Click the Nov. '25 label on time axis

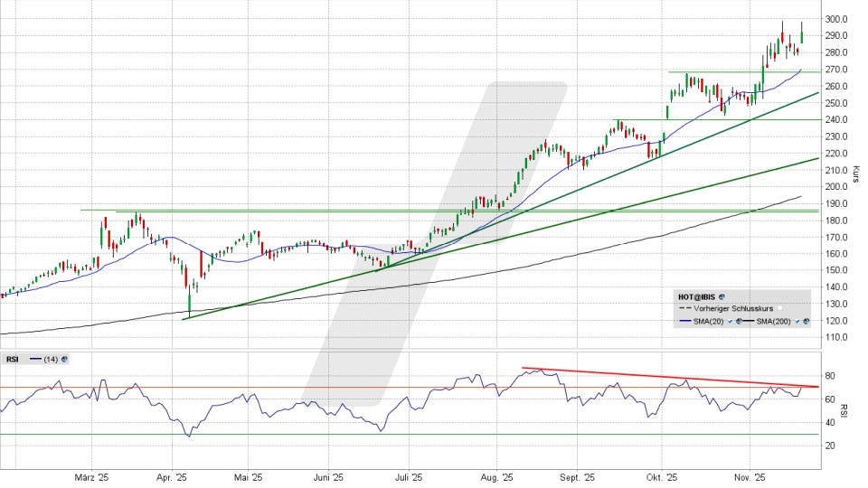(749, 477)
